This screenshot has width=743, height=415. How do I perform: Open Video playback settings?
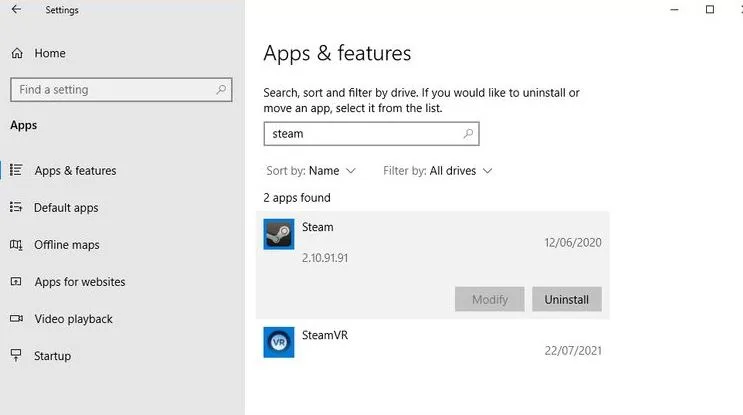point(73,319)
